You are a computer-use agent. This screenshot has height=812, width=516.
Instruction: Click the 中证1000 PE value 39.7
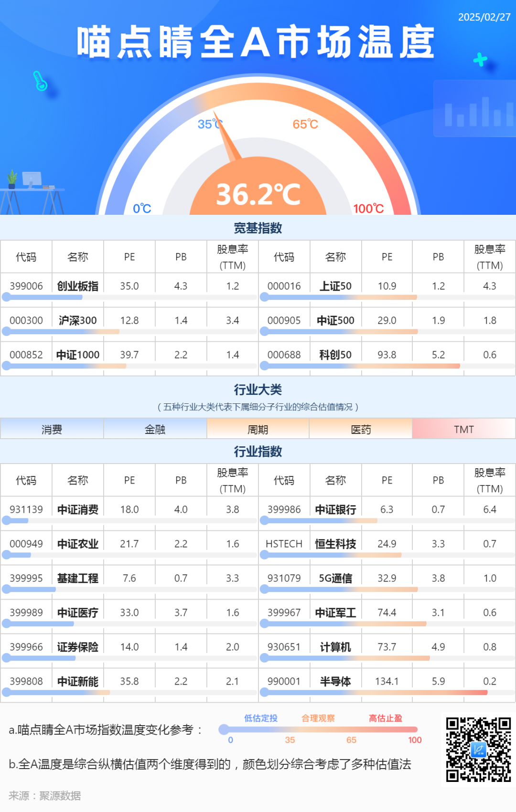coord(129,355)
